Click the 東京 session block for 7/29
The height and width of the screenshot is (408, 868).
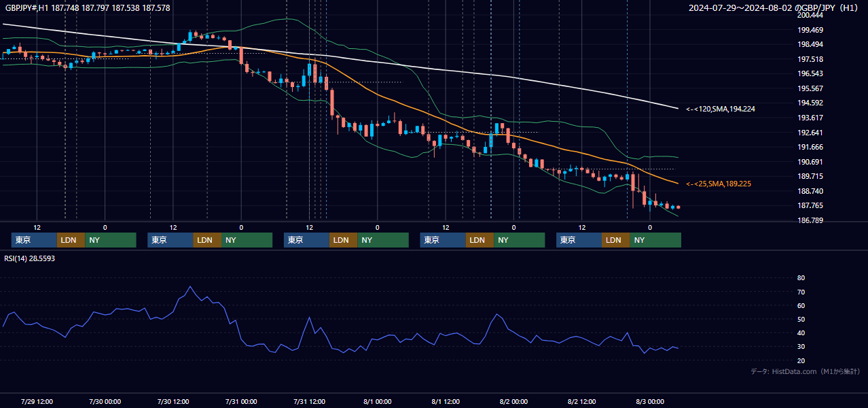click(x=34, y=240)
